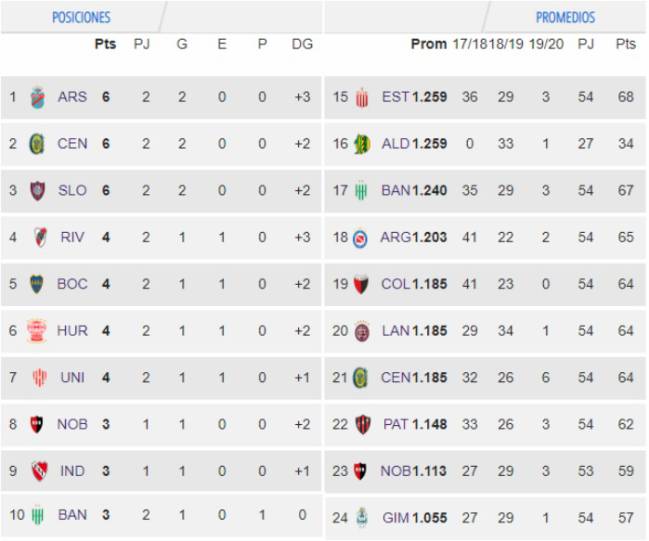Sort by Pts column in Posiciones
The width and height of the screenshot is (649, 541).
(105, 44)
